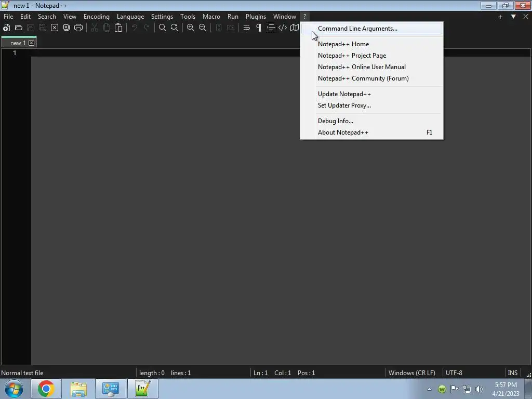Click the Save file icon
Viewport: 532px width, 399px height.
pyautogui.click(x=31, y=28)
